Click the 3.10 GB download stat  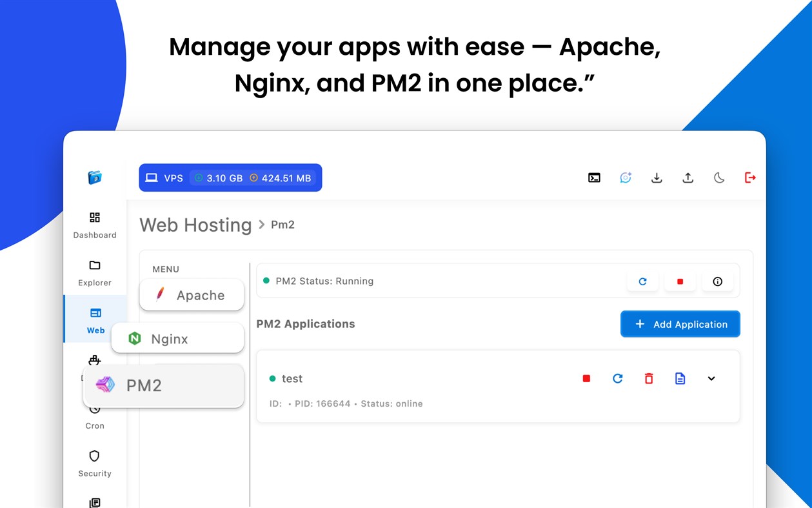219,178
